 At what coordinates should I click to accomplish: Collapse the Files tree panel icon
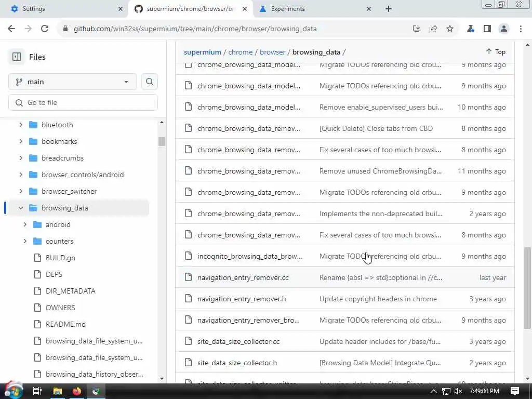17,57
